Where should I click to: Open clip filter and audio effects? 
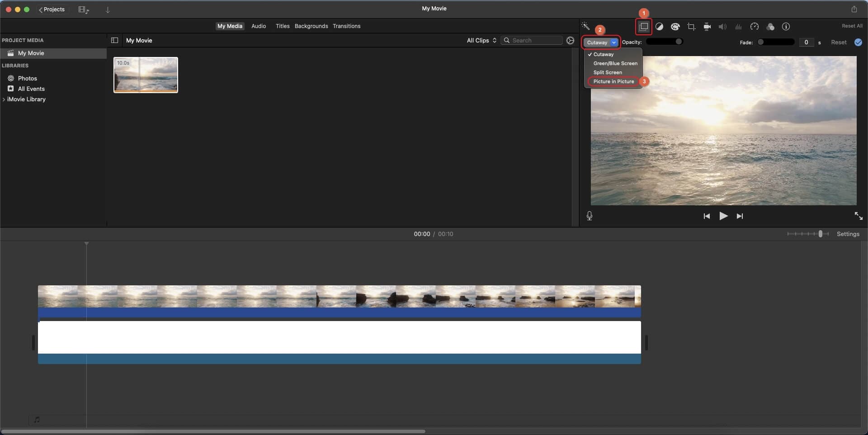click(x=770, y=27)
